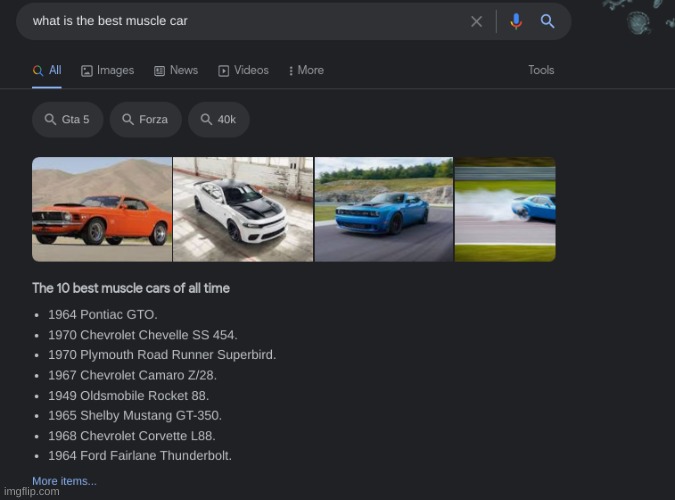View the blue Challenger on track image
675x500 pixels.
(384, 209)
